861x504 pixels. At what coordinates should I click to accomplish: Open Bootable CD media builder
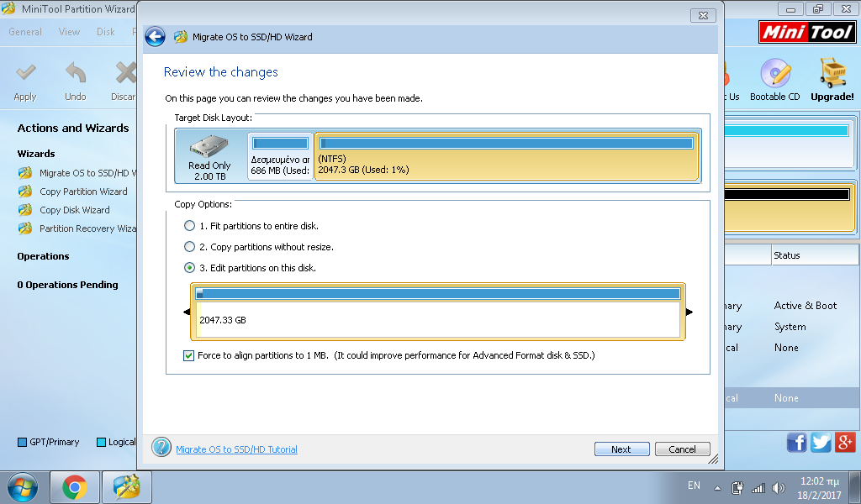coord(774,72)
